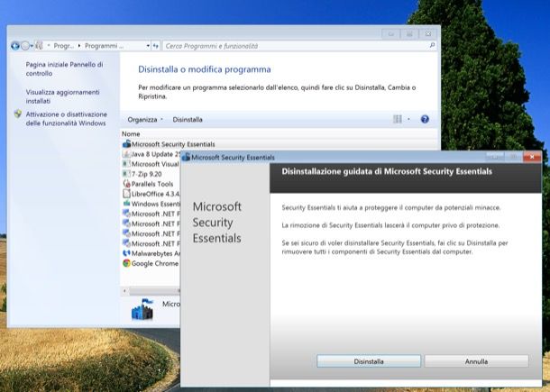The width and height of the screenshot is (550, 392).
Task: Open Visualizza aggiornamenti installati link
Action: pyautogui.click(x=62, y=96)
